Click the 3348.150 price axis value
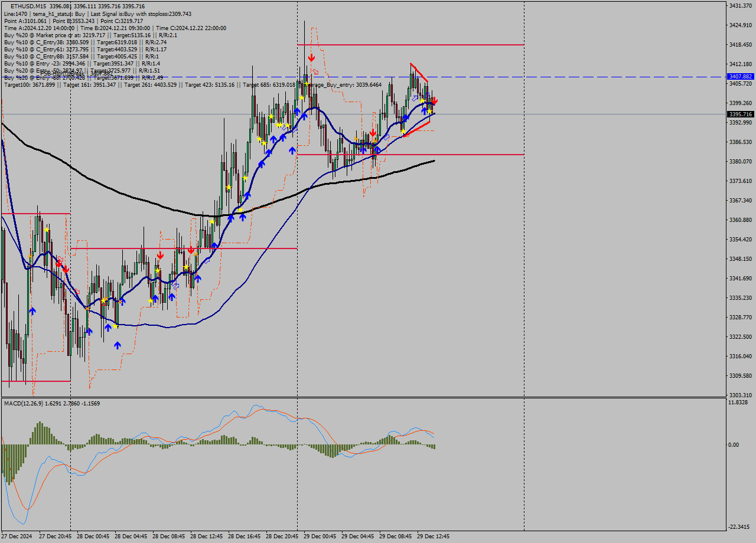The height and width of the screenshot is (543, 756). pos(740,259)
